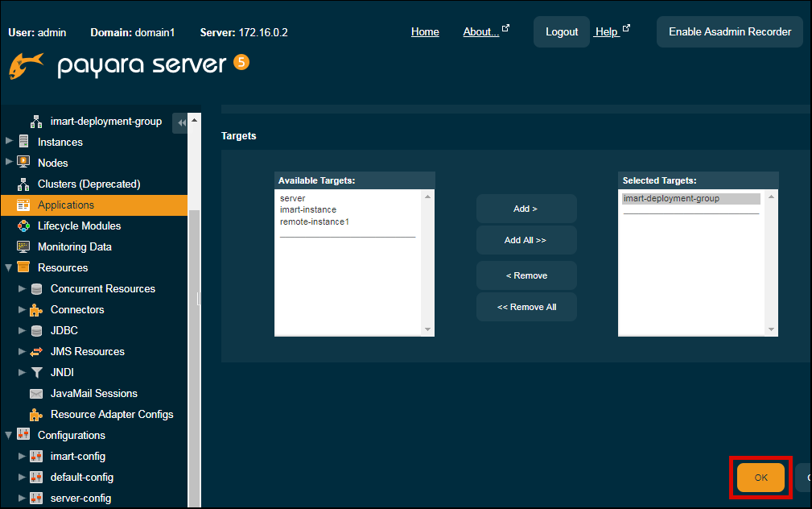Screen dimensions: 812x509
Task: Click the Selected Targets scroll down arrow
Action: click(x=772, y=329)
